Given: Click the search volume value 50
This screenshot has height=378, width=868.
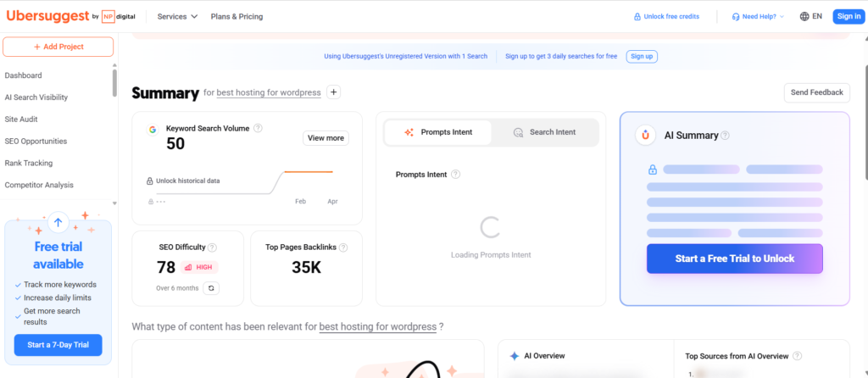Looking at the screenshot, I should [175, 144].
